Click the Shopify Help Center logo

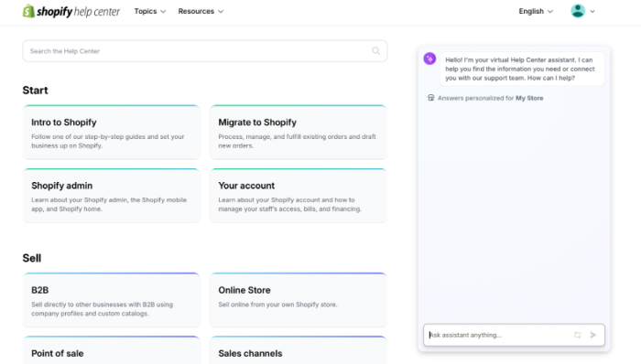coord(71,11)
